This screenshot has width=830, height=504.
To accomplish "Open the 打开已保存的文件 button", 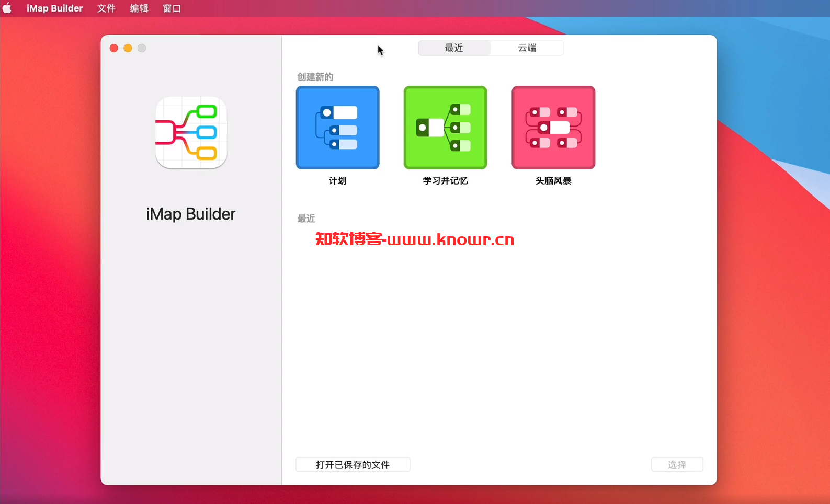I will tap(353, 464).
